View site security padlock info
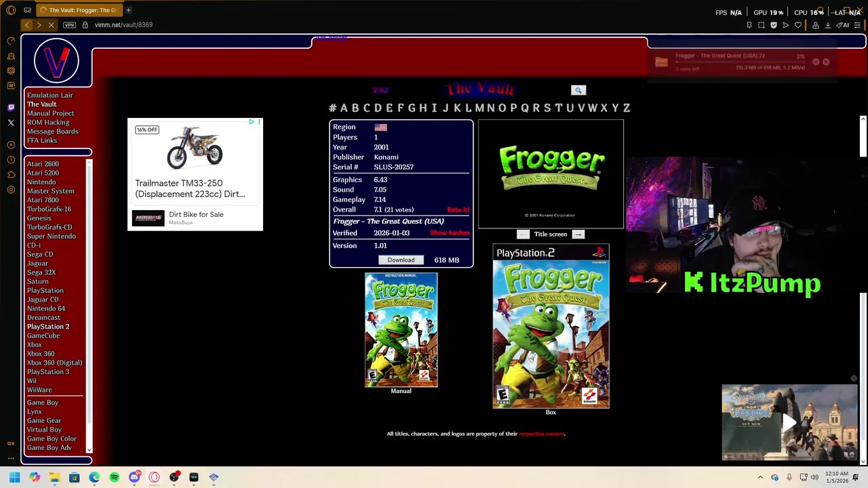868x488 pixels. pyautogui.click(x=85, y=25)
